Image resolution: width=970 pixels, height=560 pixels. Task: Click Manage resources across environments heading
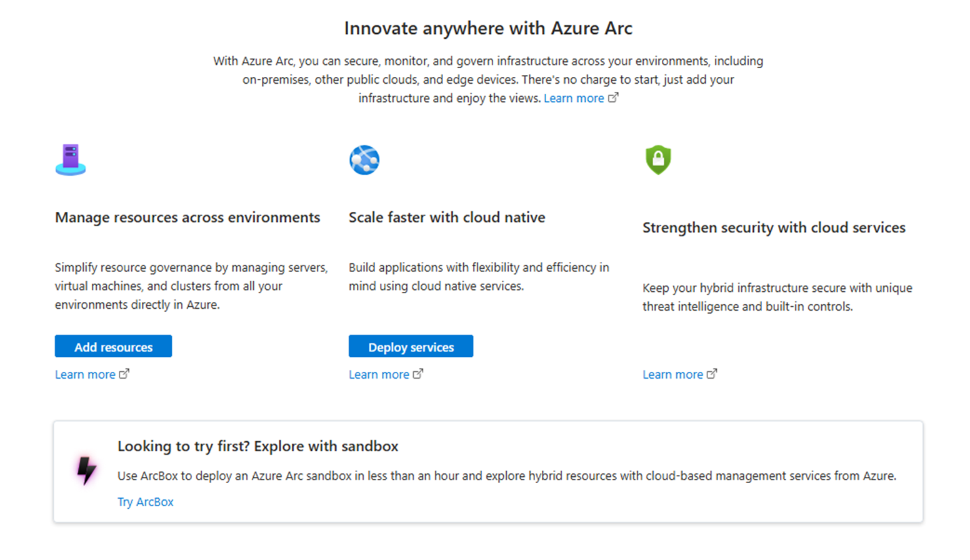(187, 217)
